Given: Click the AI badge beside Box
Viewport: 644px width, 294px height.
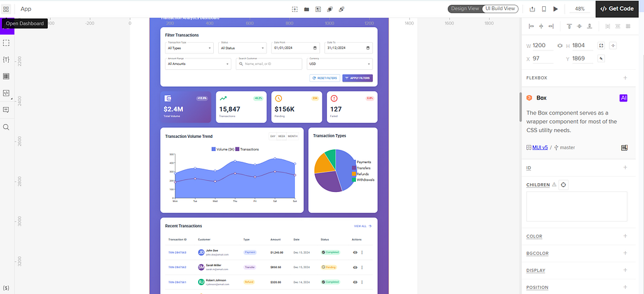Looking at the screenshot, I should coord(623,98).
